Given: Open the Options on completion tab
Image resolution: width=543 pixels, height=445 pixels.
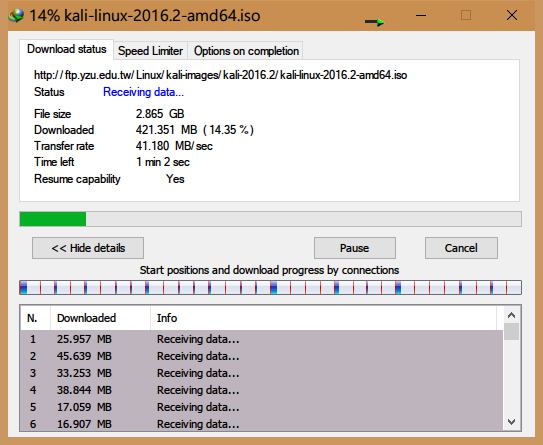Looking at the screenshot, I should pyautogui.click(x=246, y=51).
